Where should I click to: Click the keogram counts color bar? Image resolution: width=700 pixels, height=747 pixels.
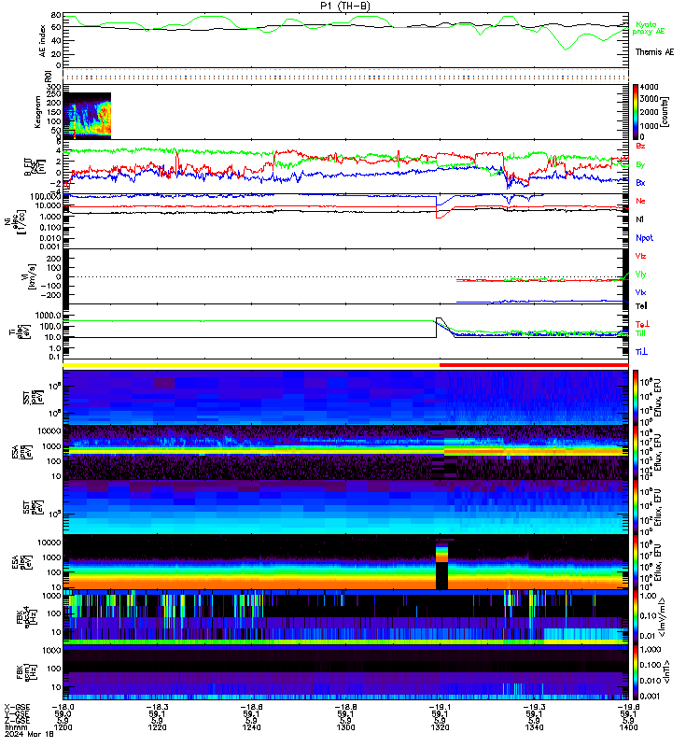click(x=636, y=111)
